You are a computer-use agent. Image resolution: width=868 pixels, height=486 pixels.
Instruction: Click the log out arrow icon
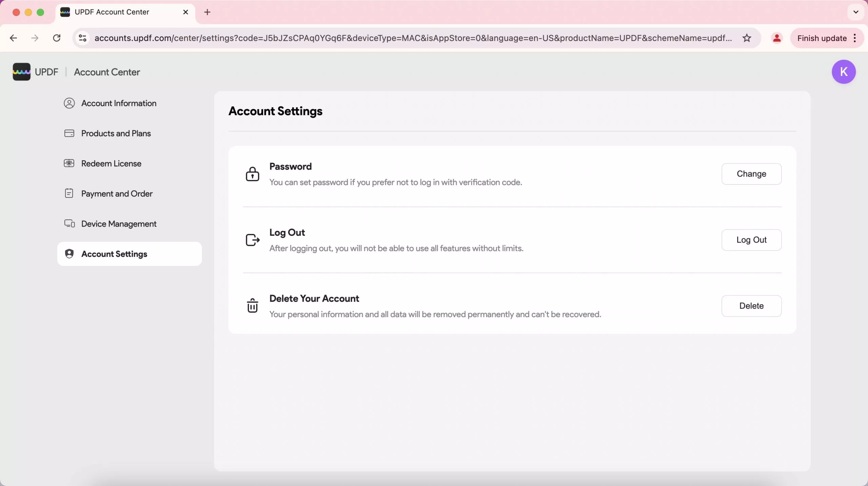[x=252, y=240]
